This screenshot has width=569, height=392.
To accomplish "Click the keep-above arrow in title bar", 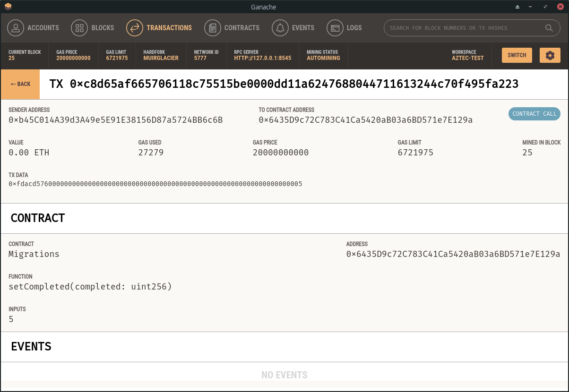I will (x=517, y=7).
